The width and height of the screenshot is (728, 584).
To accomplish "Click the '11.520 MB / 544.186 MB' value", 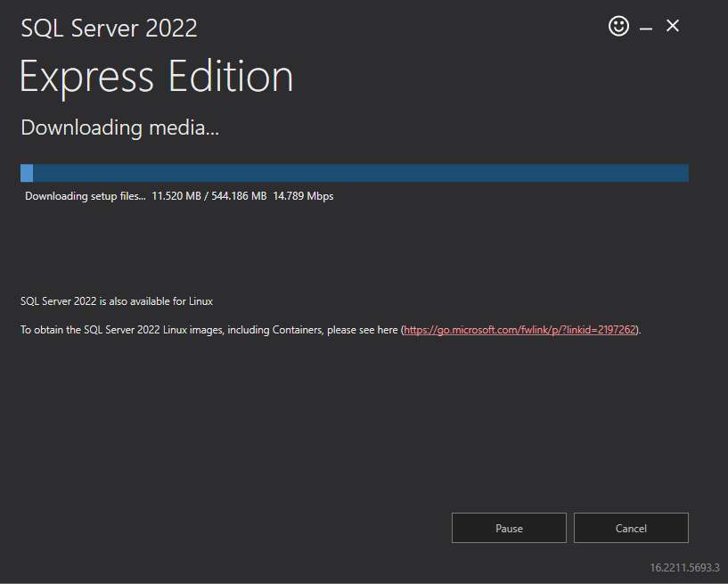I will 209,196.
